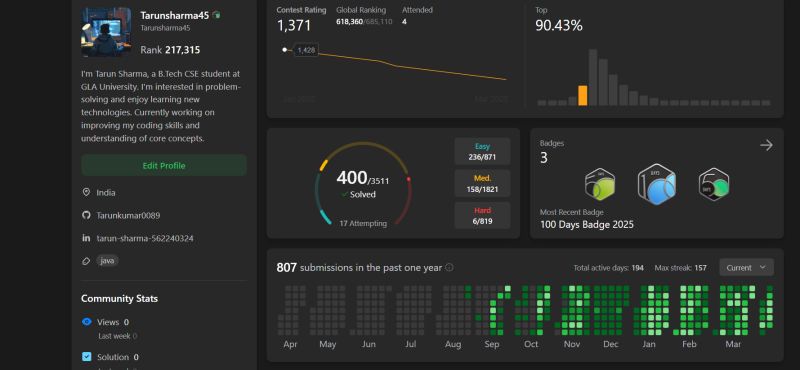Click the Contest Rating 1,371 value
Screen dimensions: 800x370
coord(294,26)
